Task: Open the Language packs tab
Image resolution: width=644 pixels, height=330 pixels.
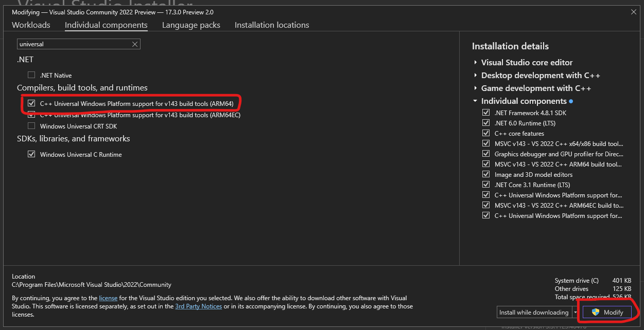Action: click(x=191, y=25)
